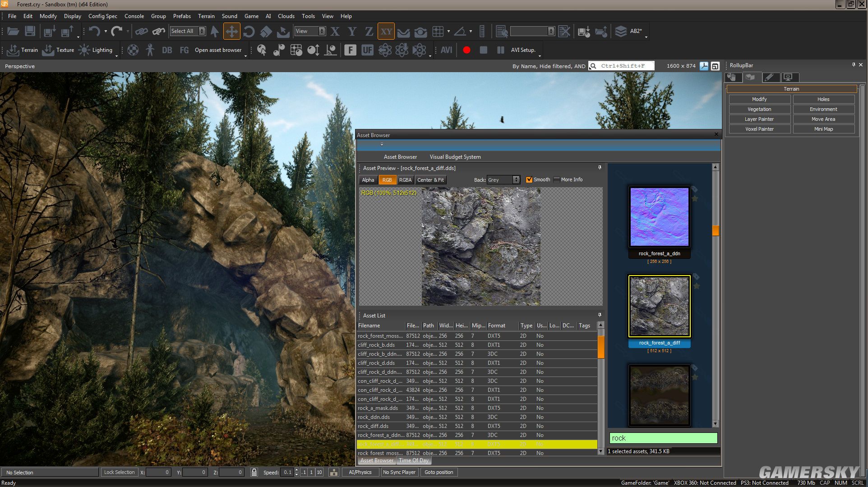Image resolution: width=868 pixels, height=487 pixels.
Task: Activate the Select arrow tool
Action: point(215,31)
